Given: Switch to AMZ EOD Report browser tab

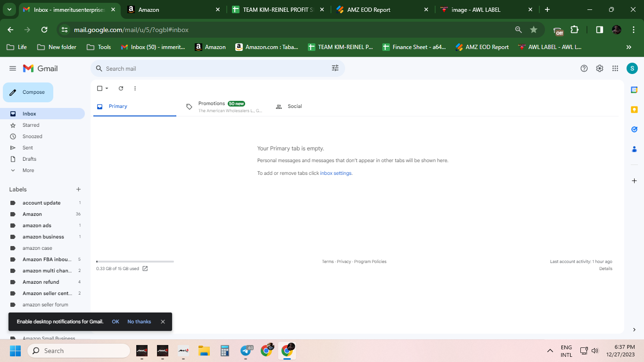Looking at the screenshot, I should (x=383, y=9).
